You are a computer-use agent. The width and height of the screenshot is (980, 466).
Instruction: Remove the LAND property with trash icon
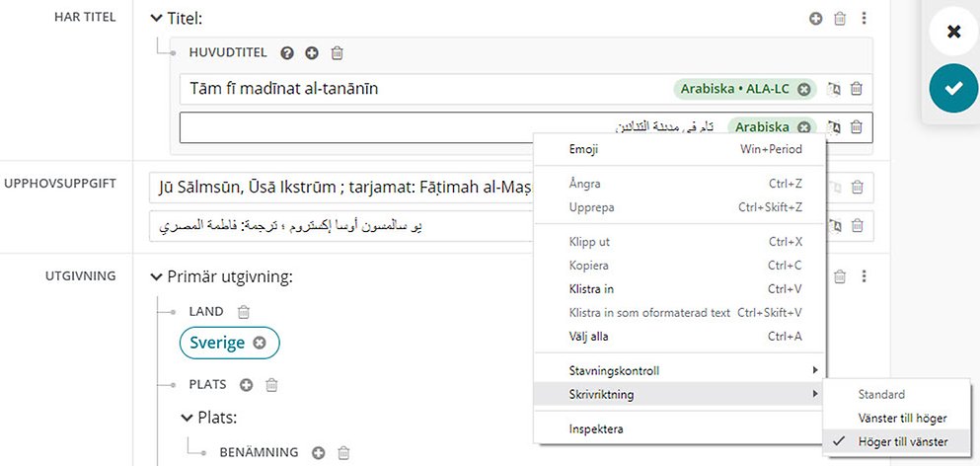pyautogui.click(x=244, y=312)
